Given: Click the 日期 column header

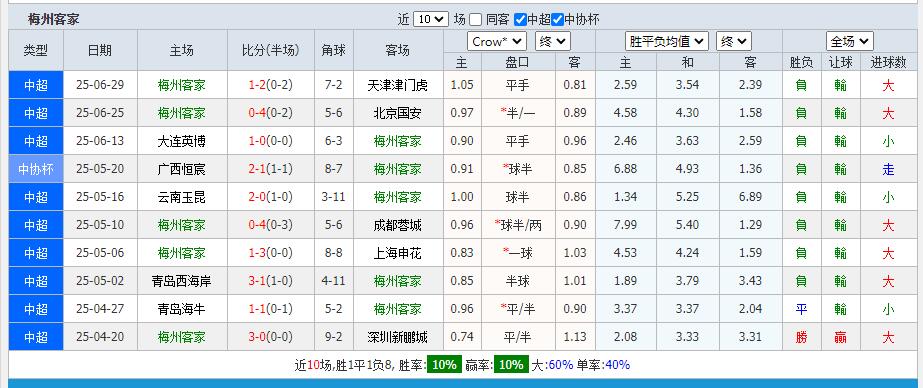Looking at the screenshot, I should click(100, 51).
